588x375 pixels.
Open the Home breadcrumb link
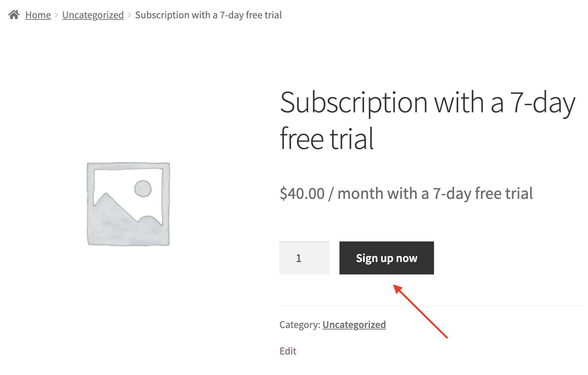click(x=38, y=15)
